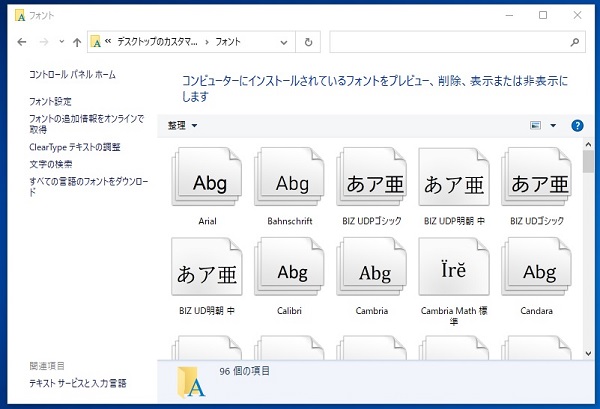Image resolution: width=600 pixels, height=409 pixels.
Task: Click the フォント breadcrumb segment
Action: point(228,42)
